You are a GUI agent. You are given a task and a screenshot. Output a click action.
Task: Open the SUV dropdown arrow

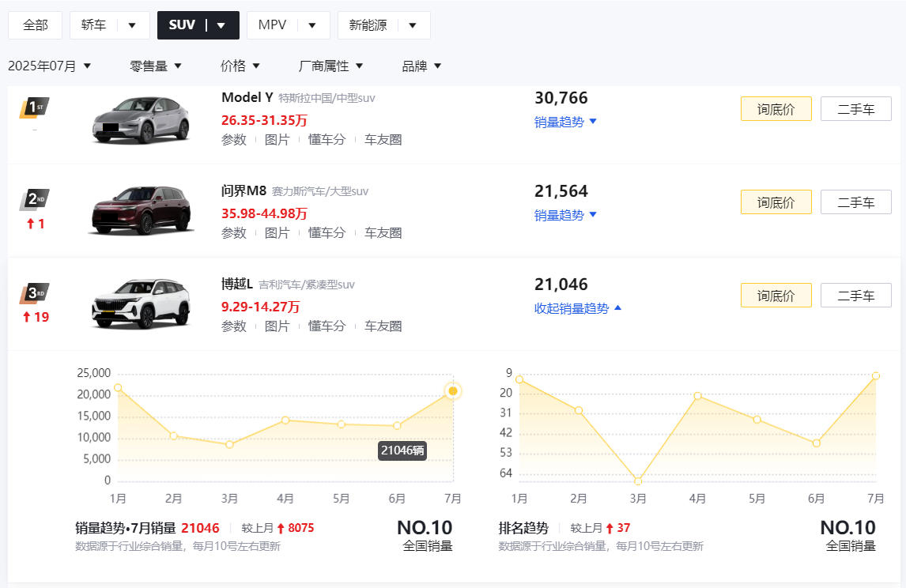tap(221, 25)
